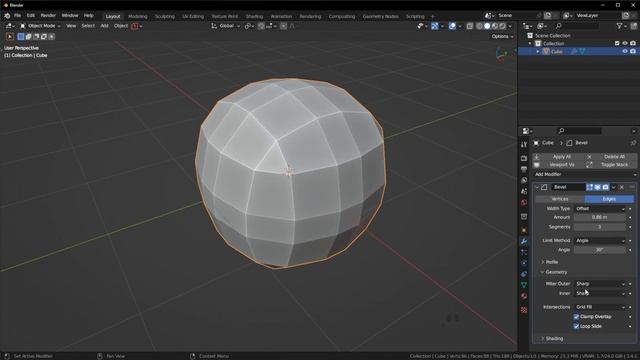Toggle viewport overlays icon
This screenshot has height=360, width=640.
point(452,26)
